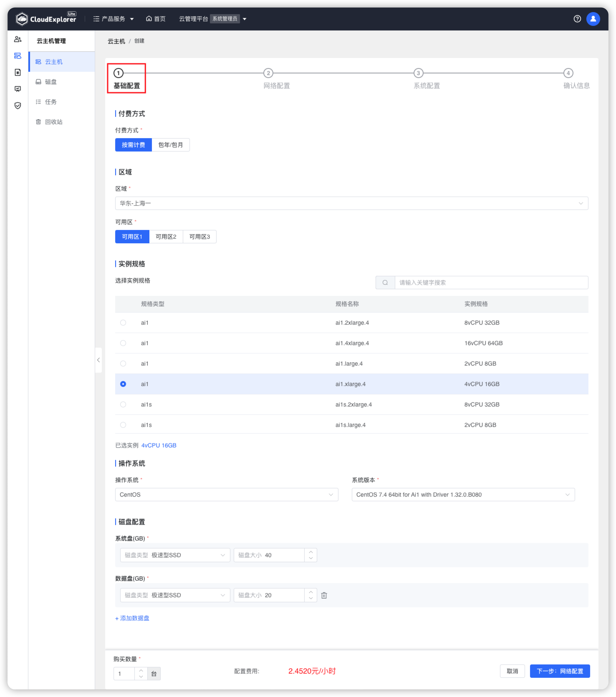Click the ai1s.2xlarge.4 name cell
Viewport: 616px width, 697px height.
353,404
